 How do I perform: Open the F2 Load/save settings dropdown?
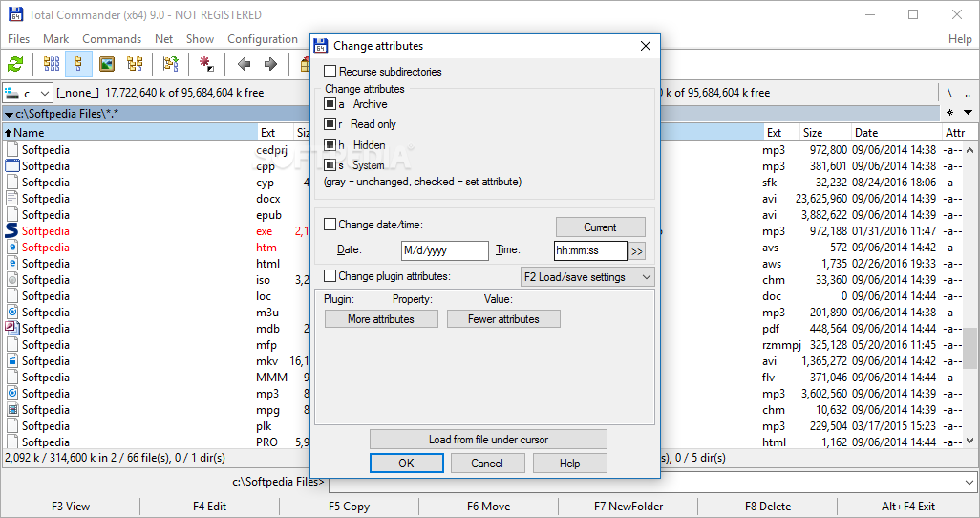coord(587,276)
